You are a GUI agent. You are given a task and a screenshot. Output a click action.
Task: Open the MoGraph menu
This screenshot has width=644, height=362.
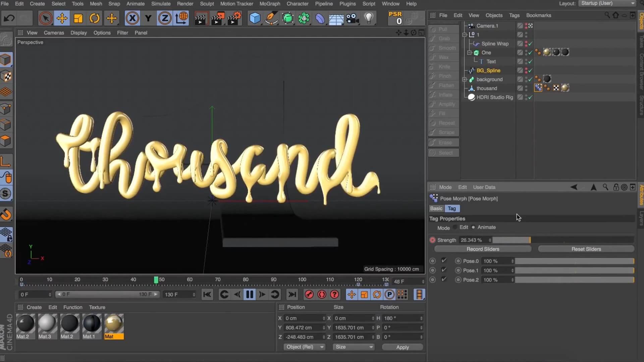click(270, 4)
